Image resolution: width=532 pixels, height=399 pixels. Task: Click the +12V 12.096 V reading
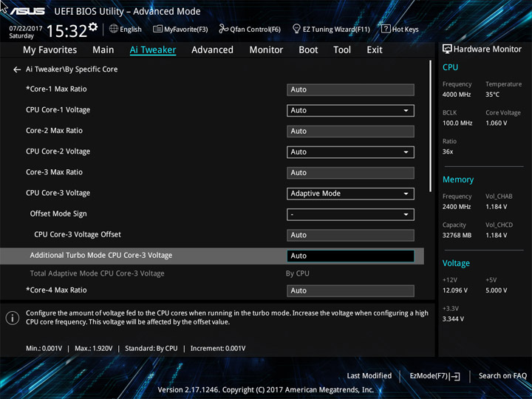coord(454,290)
